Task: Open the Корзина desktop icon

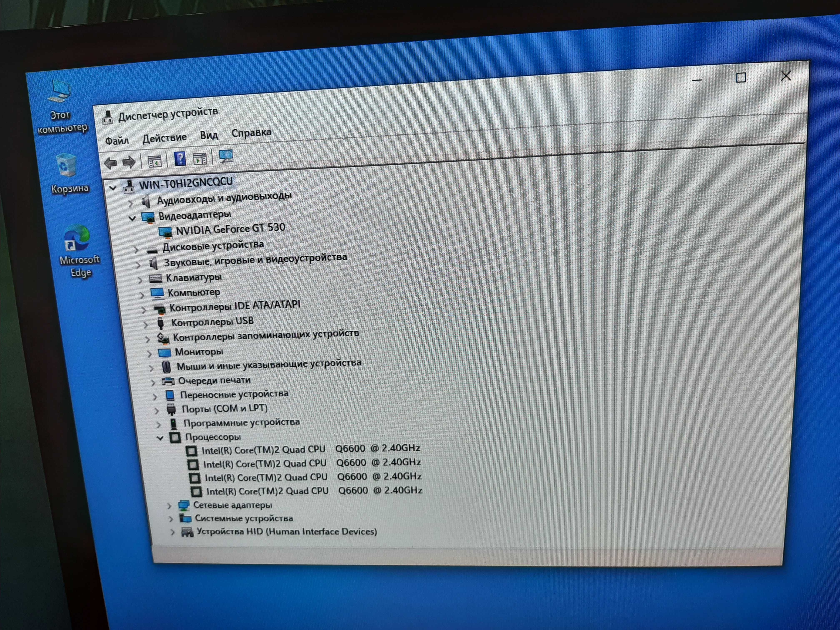Action: point(69,174)
